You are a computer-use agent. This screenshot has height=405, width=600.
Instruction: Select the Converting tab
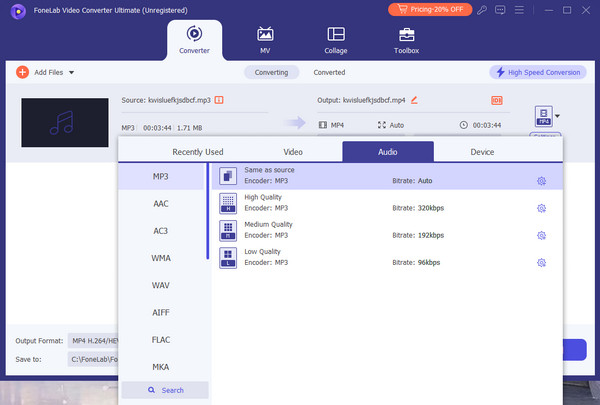click(271, 72)
